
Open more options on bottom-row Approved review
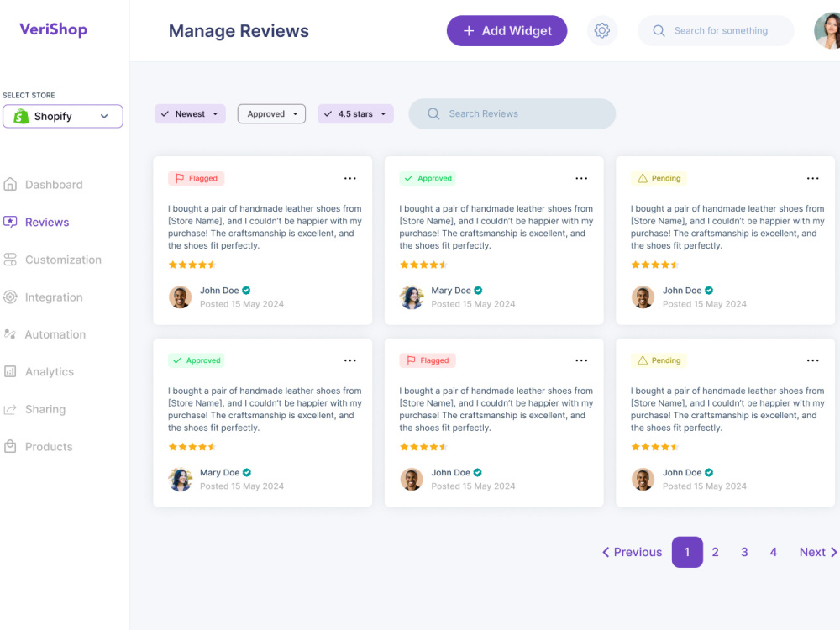(x=349, y=360)
